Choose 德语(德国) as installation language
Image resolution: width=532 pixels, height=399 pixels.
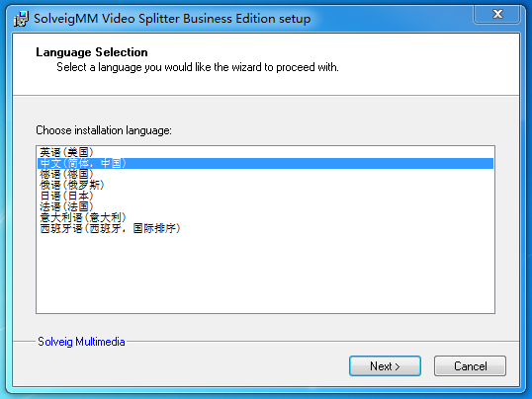(x=265, y=174)
